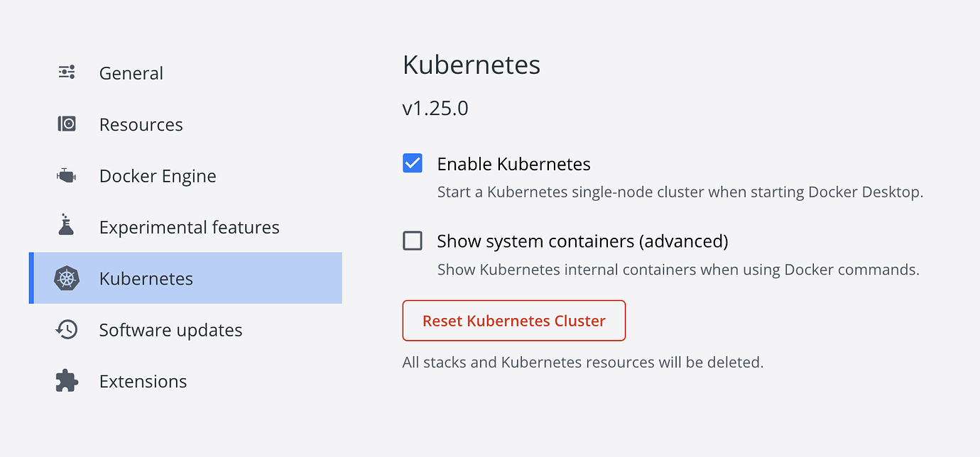Viewport: 980px width, 457px height.
Task: Click the Reset Kubernetes Cluster button
Action: (x=513, y=320)
